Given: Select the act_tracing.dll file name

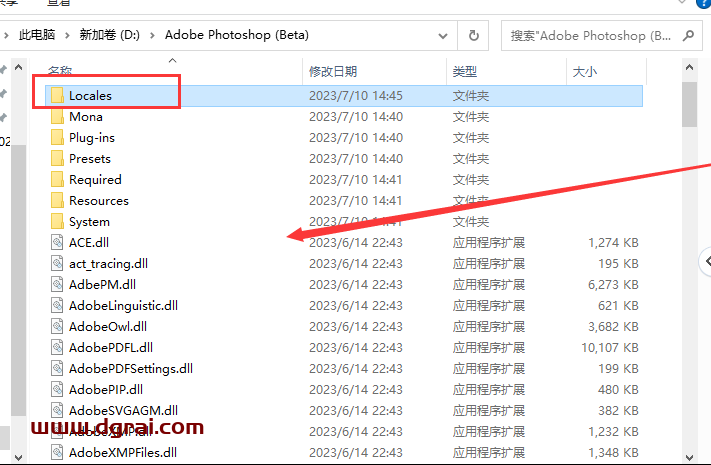Looking at the screenshot, I should [108, 264].
